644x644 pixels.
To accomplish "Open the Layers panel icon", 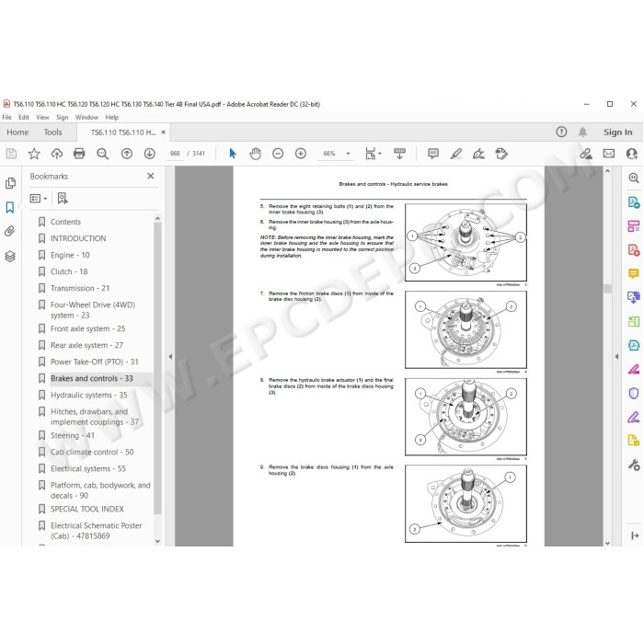I will click(10, 257).
